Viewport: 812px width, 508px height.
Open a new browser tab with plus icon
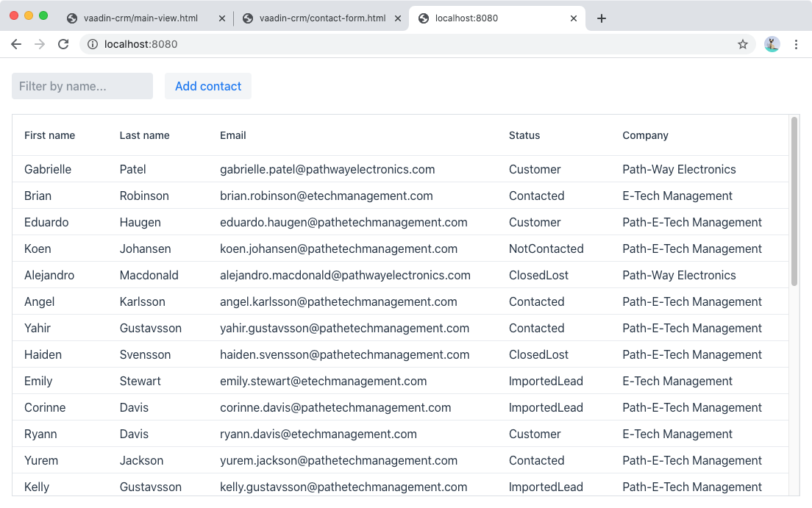[602, 18]
